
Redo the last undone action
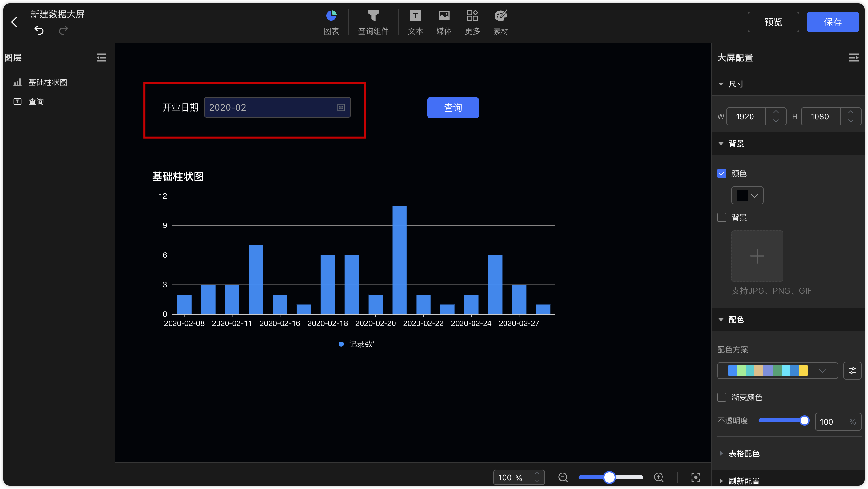coord(63,31)
